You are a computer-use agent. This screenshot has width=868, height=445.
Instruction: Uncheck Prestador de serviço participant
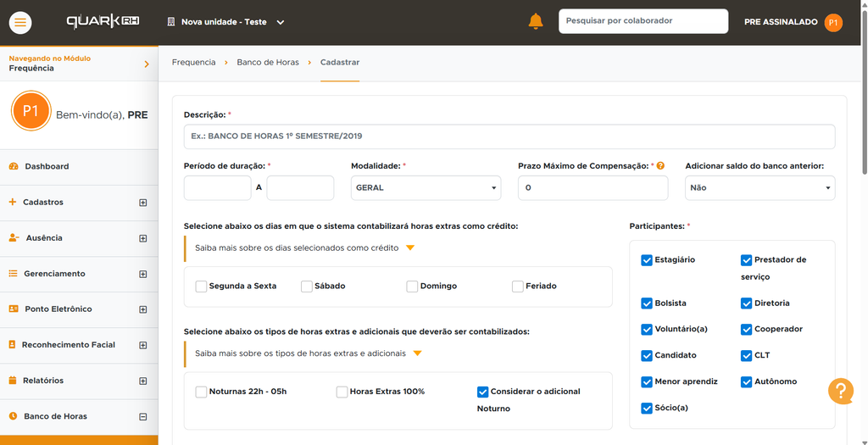click(746, 260)
